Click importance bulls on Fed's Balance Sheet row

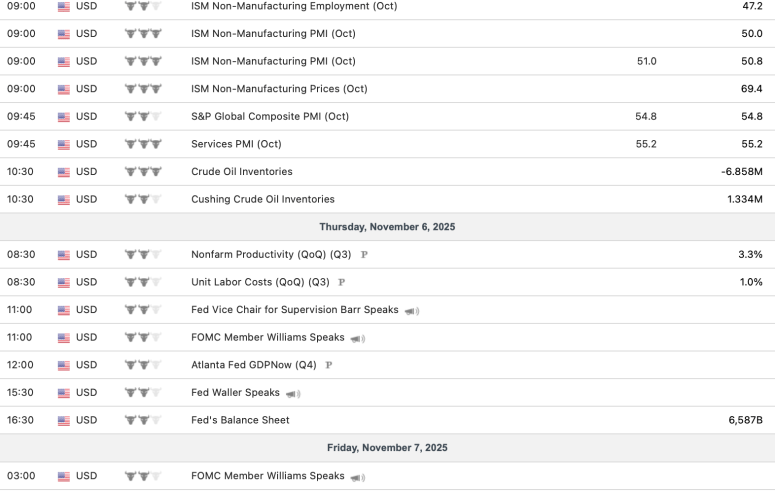pyautogui.click(x=143, y=420)
